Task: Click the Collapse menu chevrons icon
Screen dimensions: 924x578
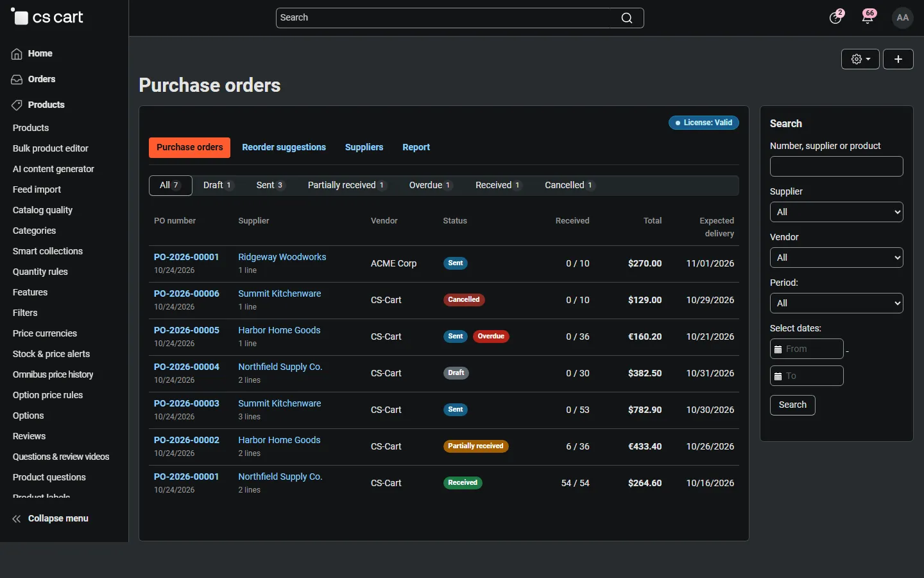Action: click(x=17, y=519)
